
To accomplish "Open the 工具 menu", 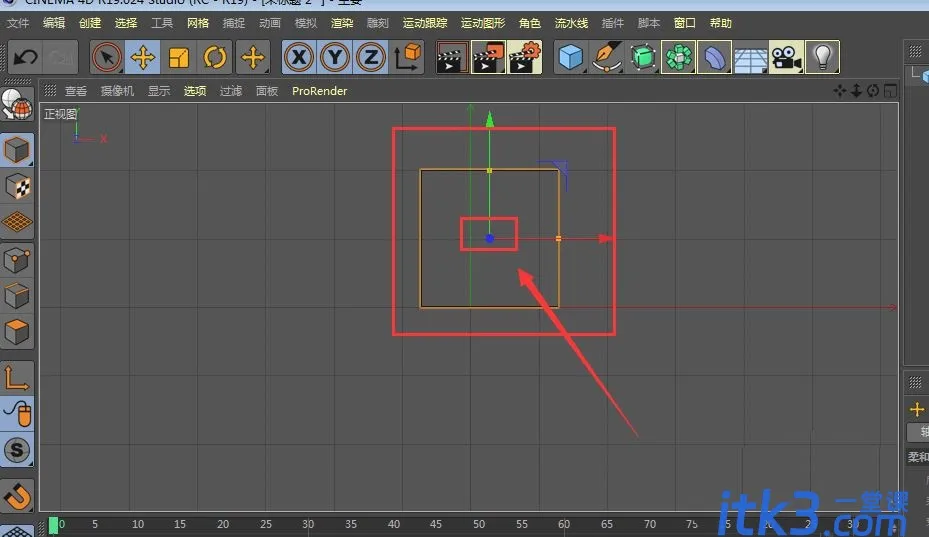I will coord(162,23).
